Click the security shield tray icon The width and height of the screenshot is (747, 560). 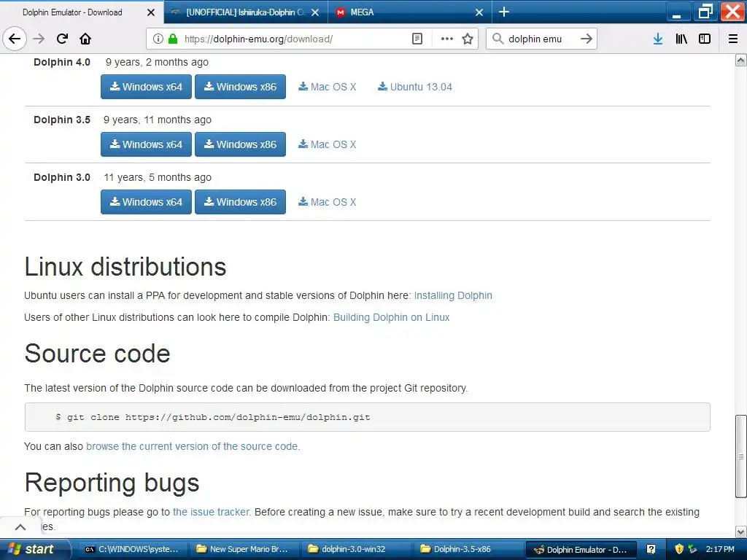pos(679,549)
